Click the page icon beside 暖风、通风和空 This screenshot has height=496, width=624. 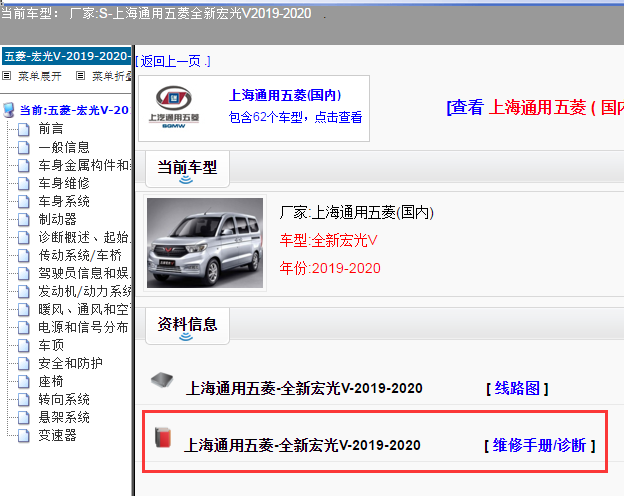(x=23, y=310)
